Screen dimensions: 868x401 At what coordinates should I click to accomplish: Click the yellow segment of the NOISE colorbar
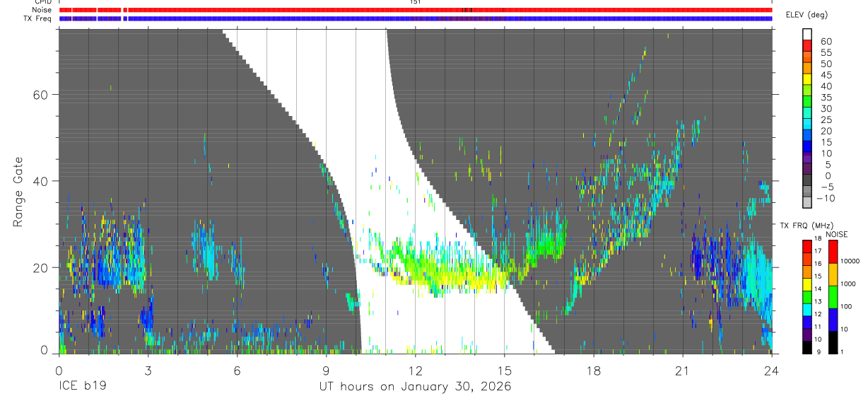click(833, 274)
